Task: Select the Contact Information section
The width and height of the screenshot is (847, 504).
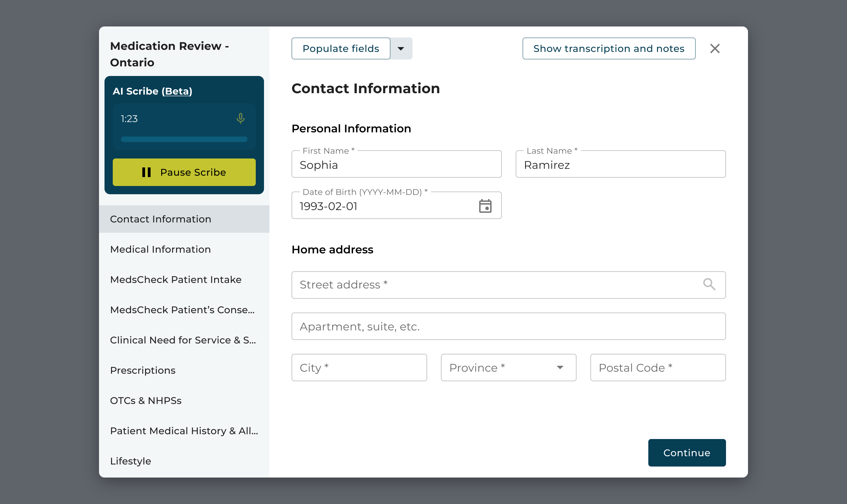Action: pos(184,219)
